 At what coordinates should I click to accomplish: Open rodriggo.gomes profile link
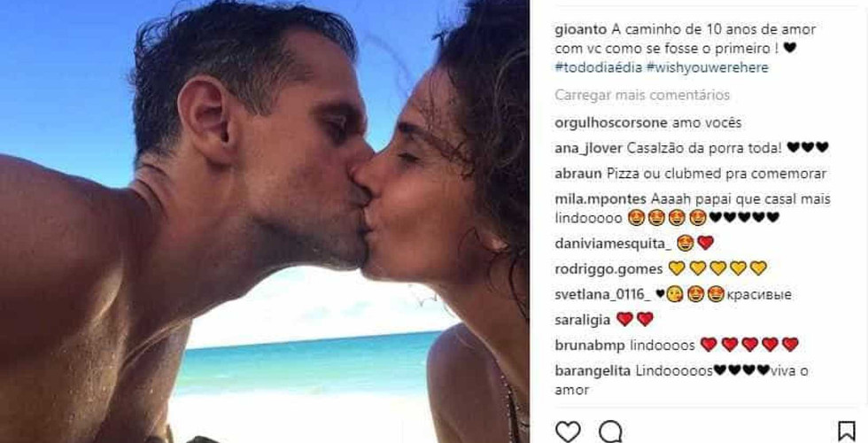608,269
